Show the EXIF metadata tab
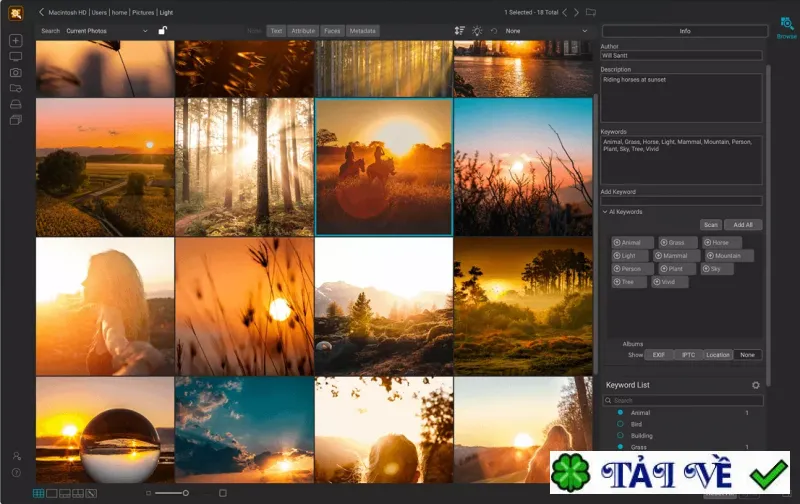The image size is (800, 504). click(x=659, y=355)
